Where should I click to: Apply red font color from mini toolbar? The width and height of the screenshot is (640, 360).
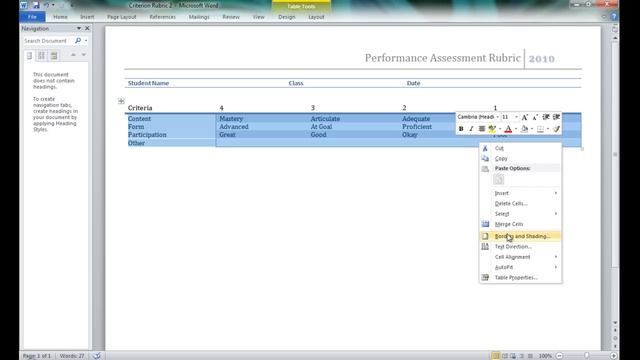tap(508, 129)
